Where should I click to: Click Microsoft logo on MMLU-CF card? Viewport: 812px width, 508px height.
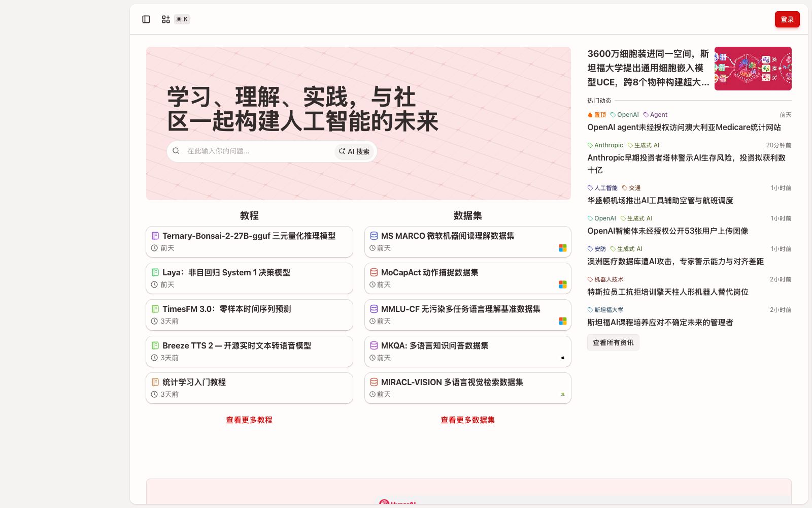coord(563,321)
